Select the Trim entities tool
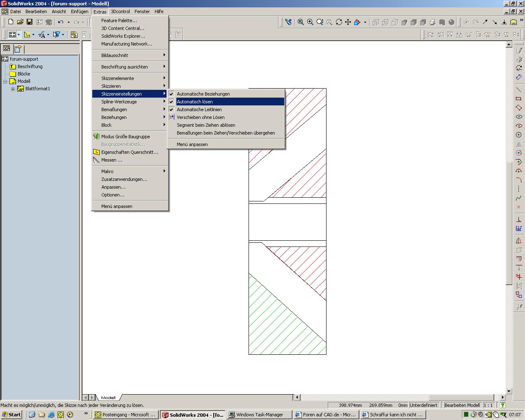525x420 pixels. (x=519, y=276)
